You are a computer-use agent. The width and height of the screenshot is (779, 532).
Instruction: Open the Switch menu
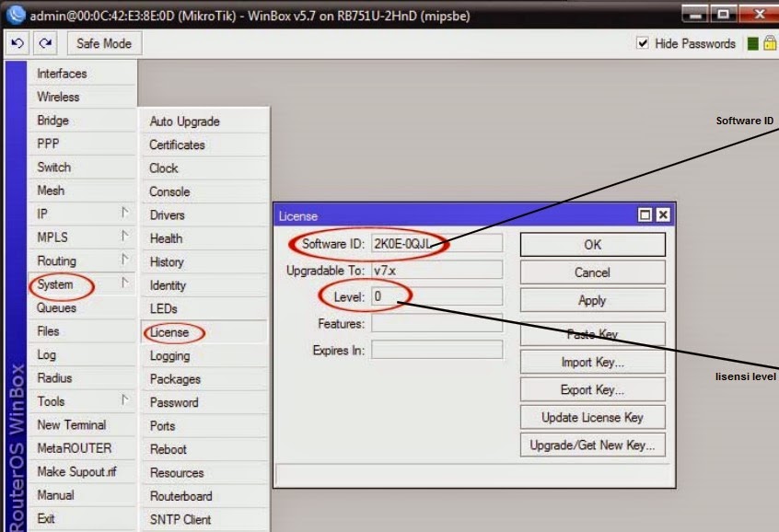(82, 167)
